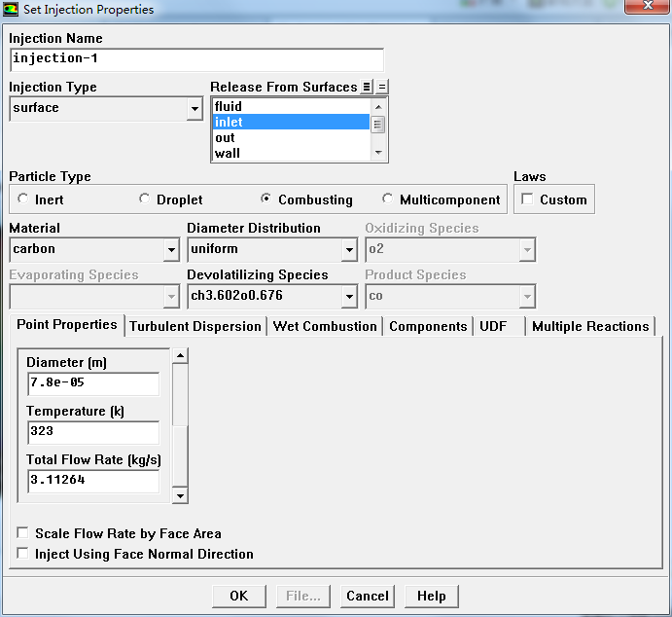The image size is (672, 617).
Task: Click the Fluent icon in title bar
Action: [x=11, y=9]
